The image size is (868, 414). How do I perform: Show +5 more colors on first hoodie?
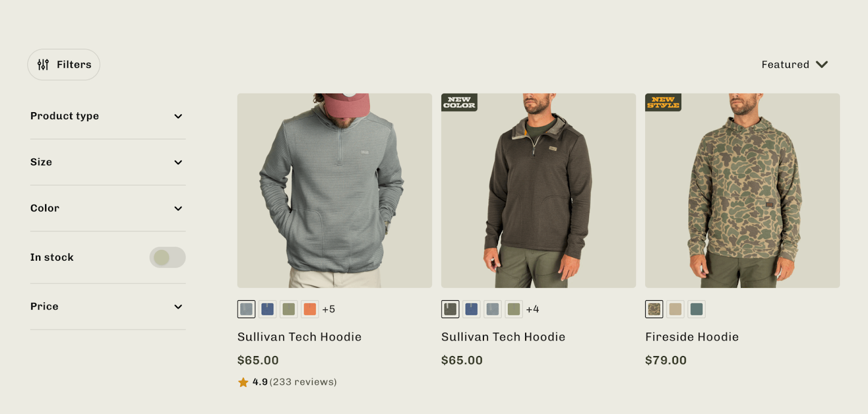pyautogui.click(x=329, y=309)
